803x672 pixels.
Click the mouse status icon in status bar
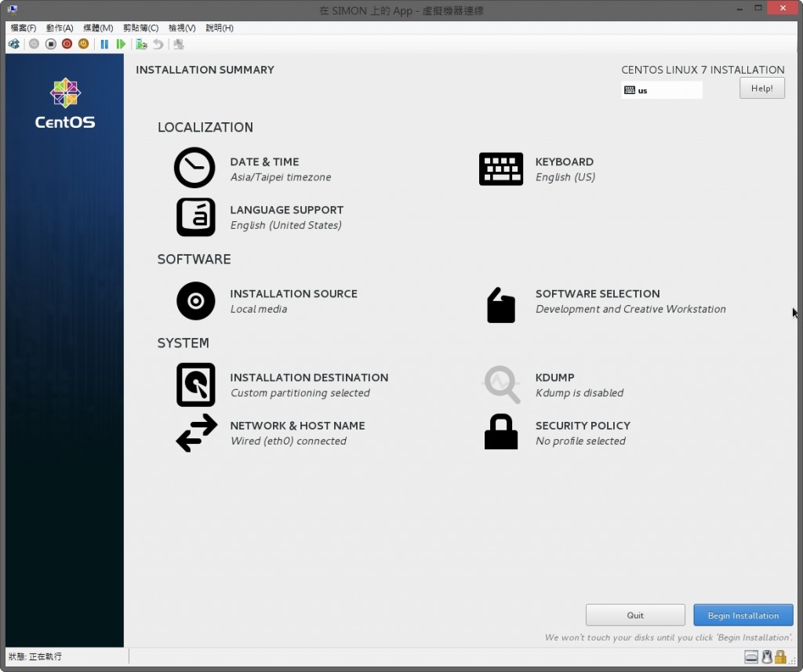767,656
